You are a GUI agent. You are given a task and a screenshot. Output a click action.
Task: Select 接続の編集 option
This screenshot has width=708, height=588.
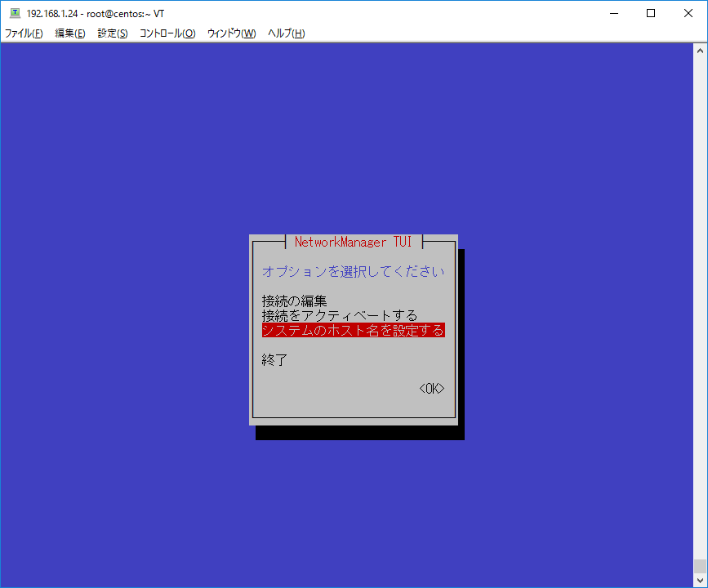point(294,301)
